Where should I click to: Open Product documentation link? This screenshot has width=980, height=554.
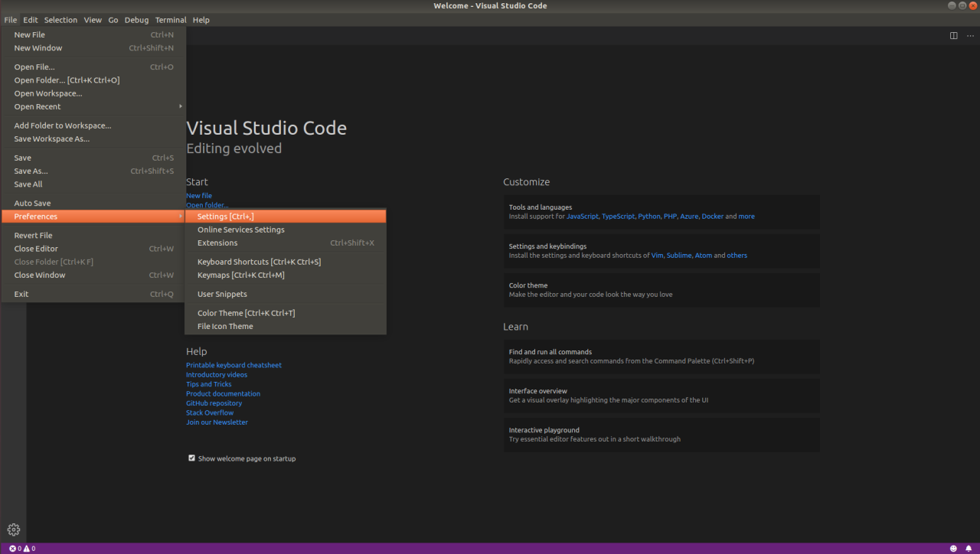223,393
